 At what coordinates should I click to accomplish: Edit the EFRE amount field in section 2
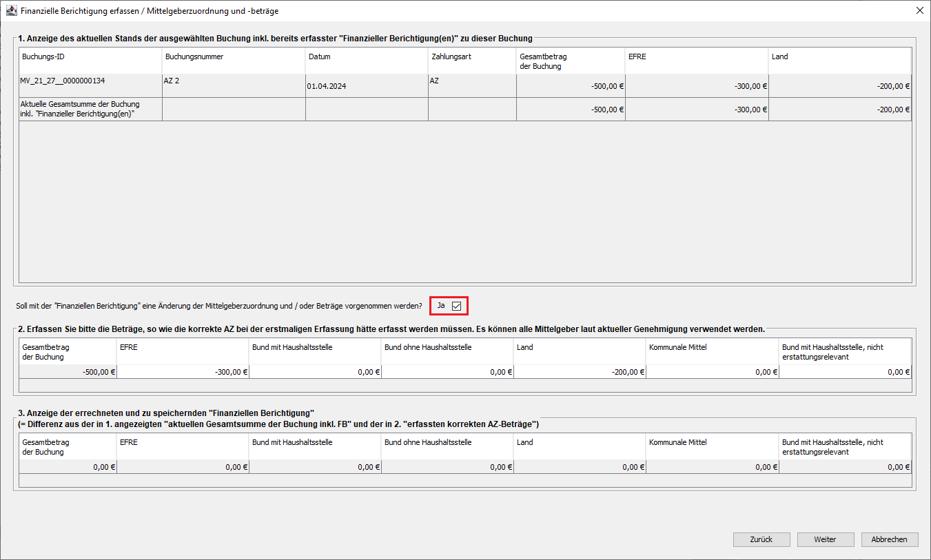(x=183, y=372)
